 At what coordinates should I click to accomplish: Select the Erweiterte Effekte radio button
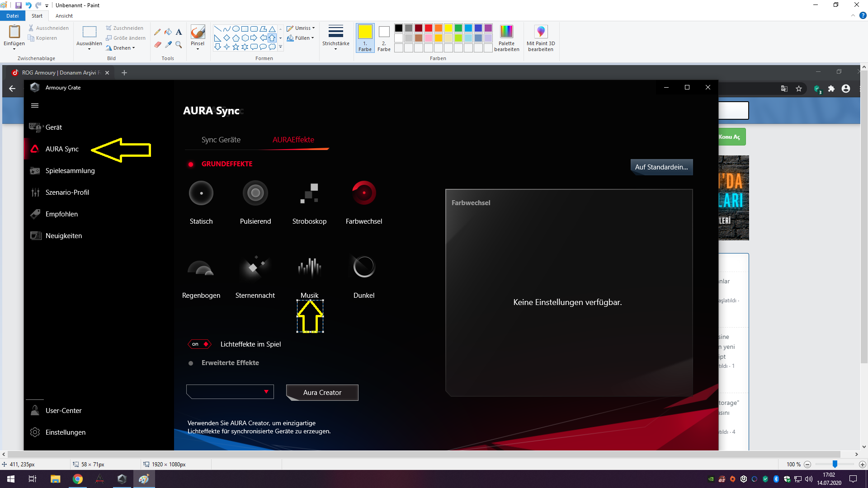pos(191,363)
